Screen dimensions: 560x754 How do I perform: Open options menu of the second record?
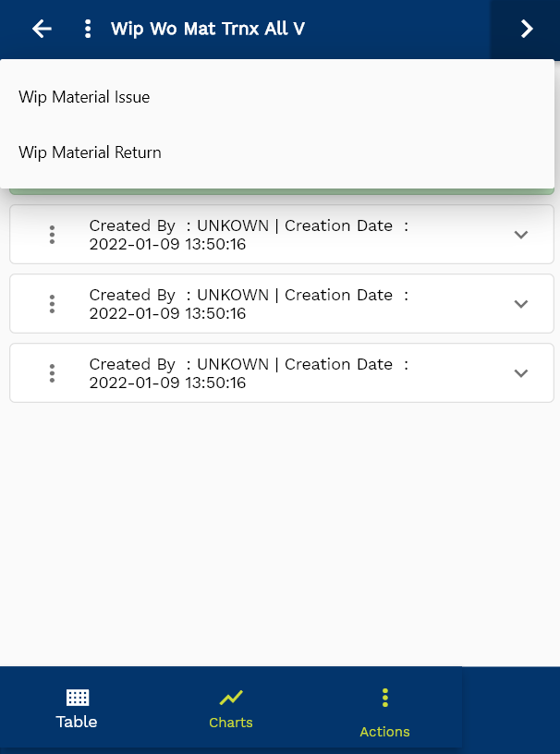pos(53,304)
